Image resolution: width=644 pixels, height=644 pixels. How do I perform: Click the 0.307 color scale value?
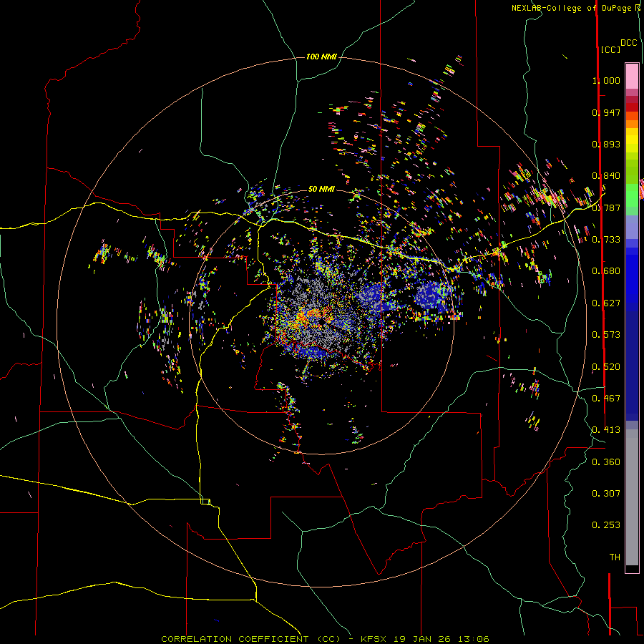(606, 493)
